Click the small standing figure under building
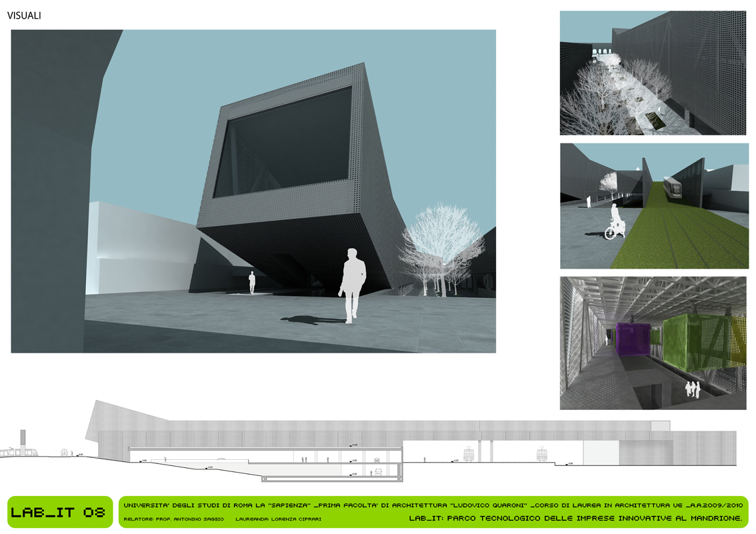Image resolution: width=756 pixels, height=534 pixels. [x=252, y=282]
